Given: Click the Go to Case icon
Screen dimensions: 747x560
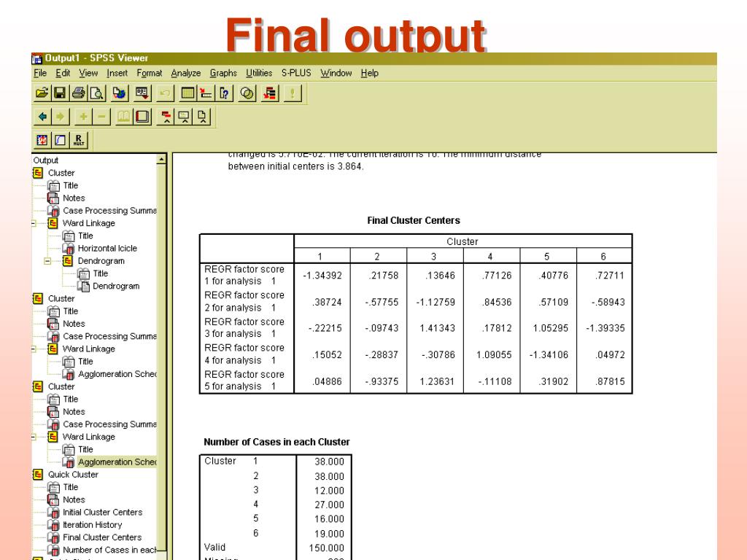Looking at the screenshot, I should click(x=206, y=93).
